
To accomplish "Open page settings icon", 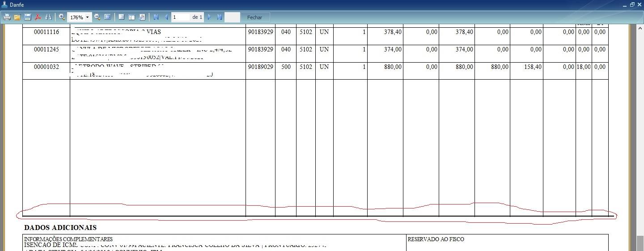I will pos(142,17).
